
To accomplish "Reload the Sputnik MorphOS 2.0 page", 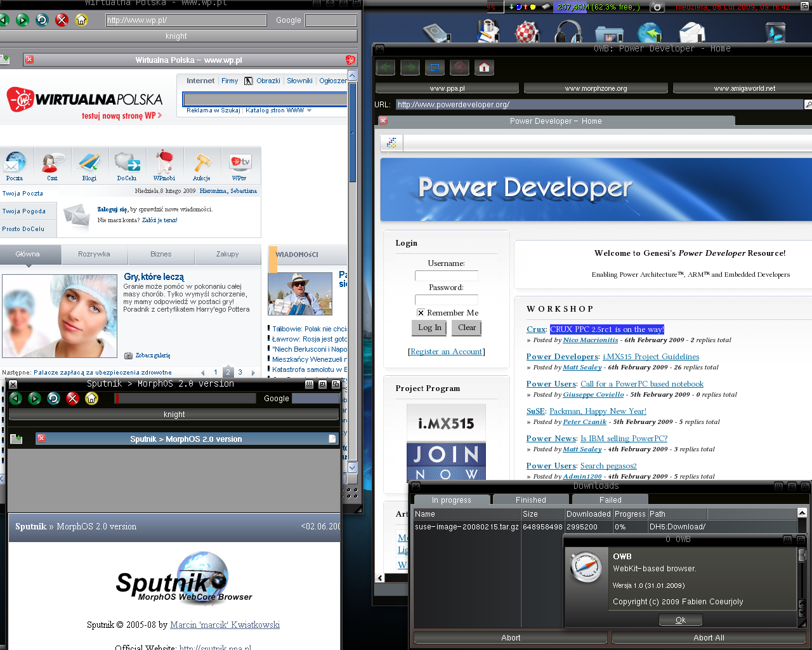I will click(x=54, y=398).
